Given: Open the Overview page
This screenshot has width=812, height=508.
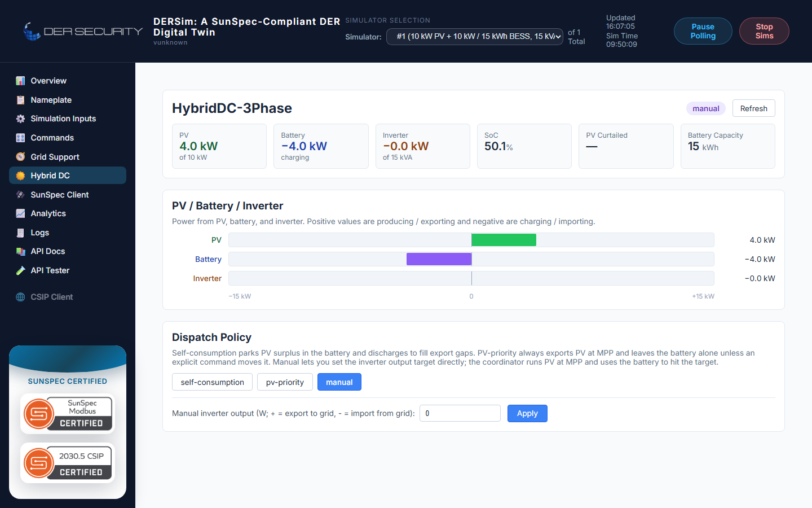Looking at the screenshot, I should coord(68,81).
